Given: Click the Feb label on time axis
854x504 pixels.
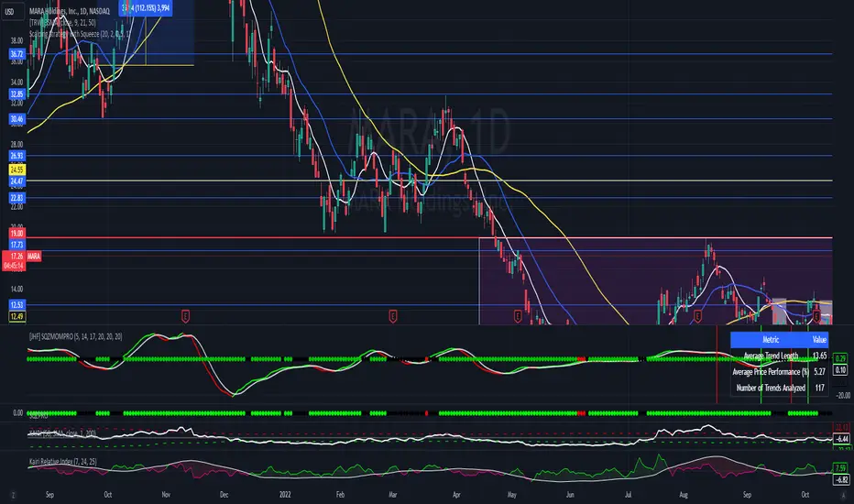Looking at the screenshot, I should click(340, 495).
